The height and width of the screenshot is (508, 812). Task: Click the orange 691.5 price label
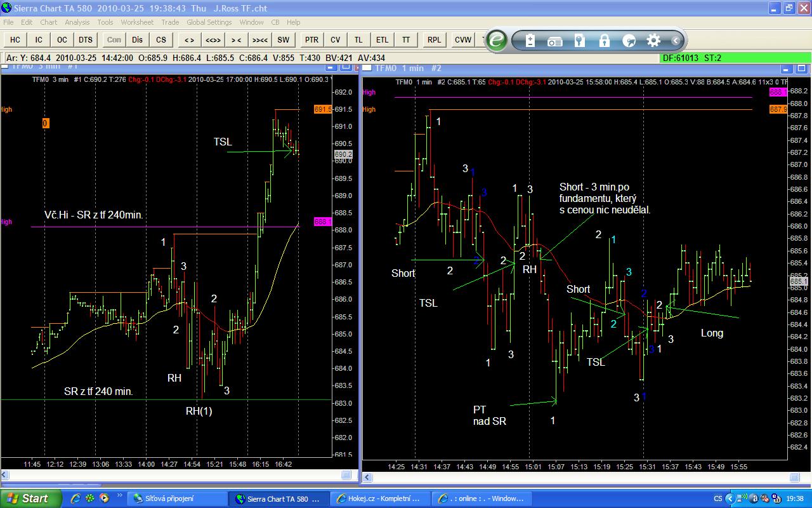(x=323, y=110)
